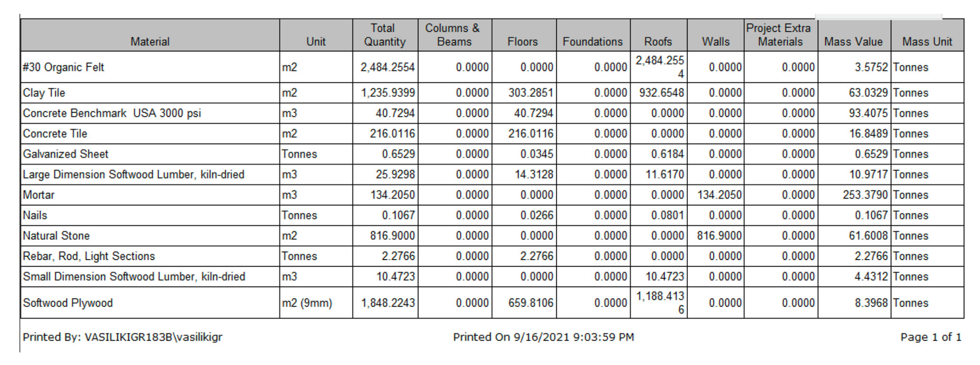Screen dimensions: 980x365
Task: Click the Material column header
Action: tap(150, 41)
